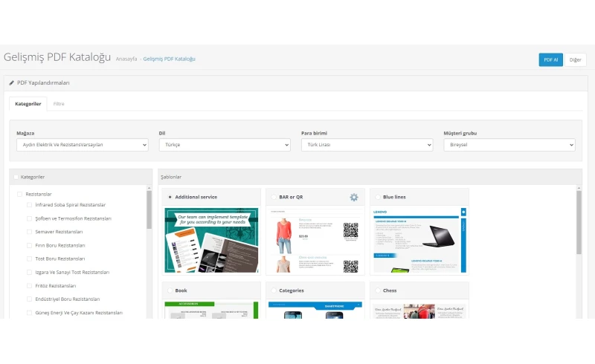Select the Categories template radio button
The width and height of the screenshot is (595, 364).
274,290
